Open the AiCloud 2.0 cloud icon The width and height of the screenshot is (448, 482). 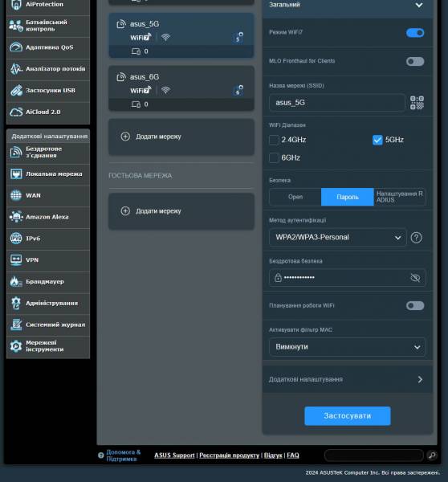coord(16,112)
